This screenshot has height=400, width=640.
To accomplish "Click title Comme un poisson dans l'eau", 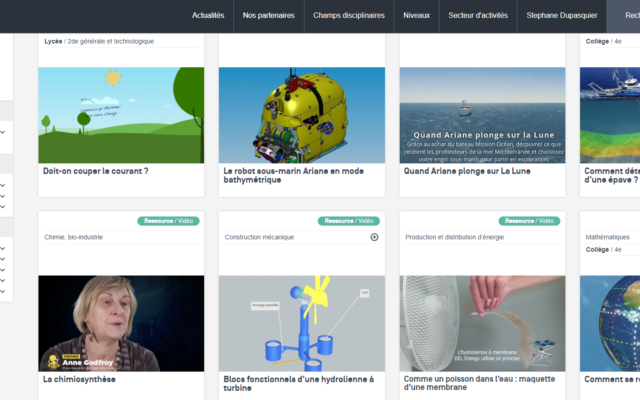I will pos(479,383).
